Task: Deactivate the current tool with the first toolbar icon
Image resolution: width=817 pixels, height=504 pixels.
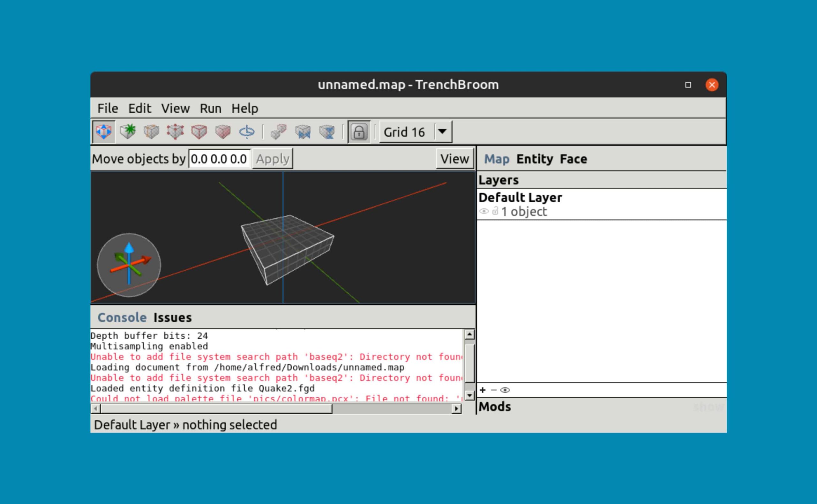Action: pyautogui.click(x=104, y=132)
